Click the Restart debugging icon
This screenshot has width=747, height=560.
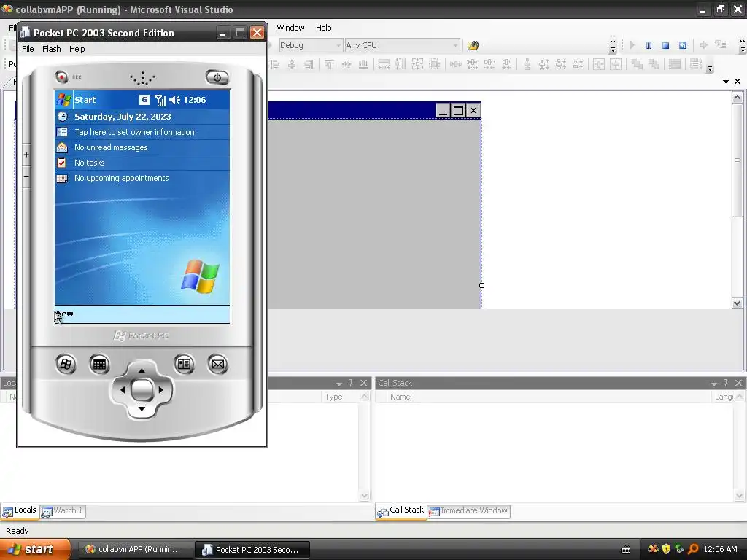click(683, 45)
